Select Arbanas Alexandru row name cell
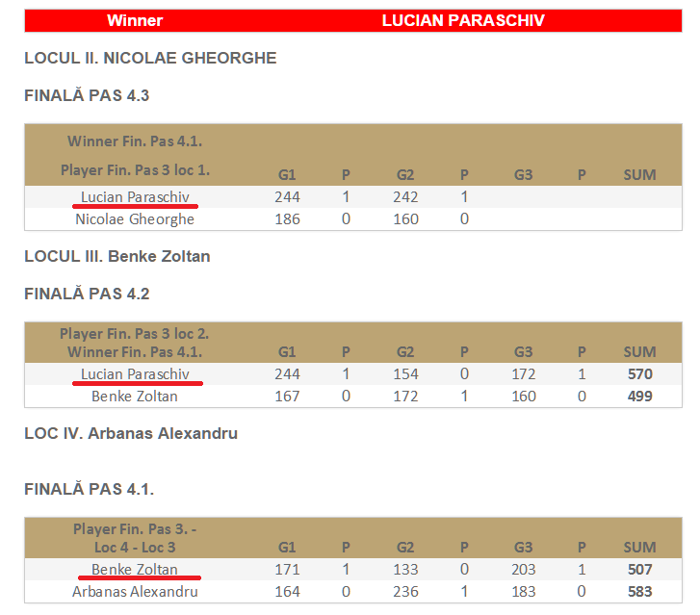The height and width of the screenshot is (615, 700). click(135, 592)
